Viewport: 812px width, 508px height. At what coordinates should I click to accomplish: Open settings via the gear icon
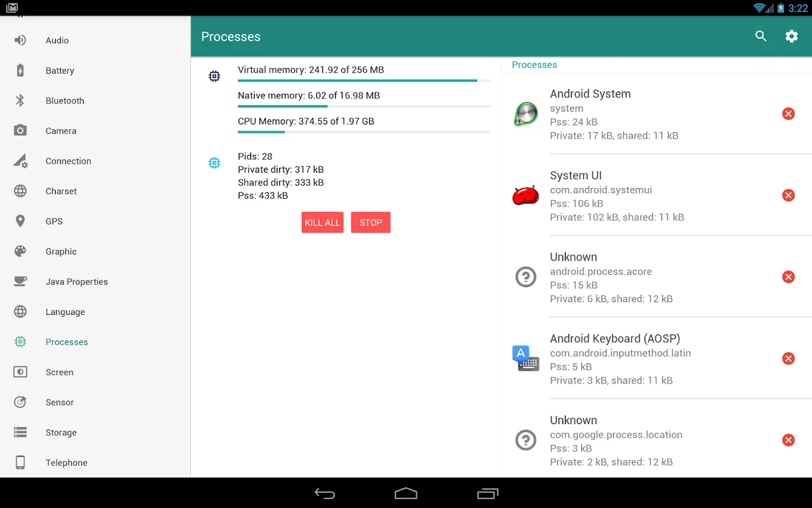point(791,36)
